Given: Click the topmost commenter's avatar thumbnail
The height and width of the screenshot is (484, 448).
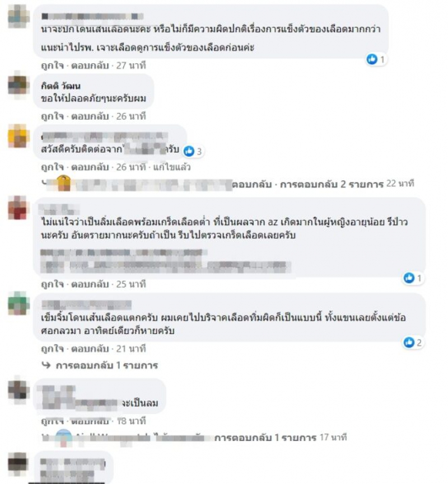Looking at the screenshot, I should click(x=18, y=16).
